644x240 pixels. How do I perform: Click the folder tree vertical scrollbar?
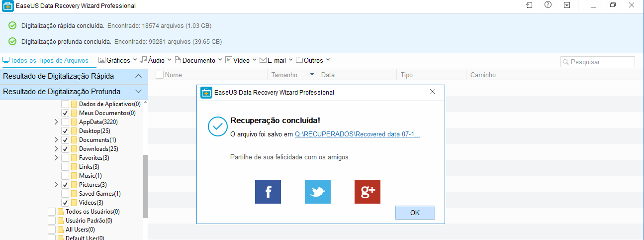click(x=145, y=186)
